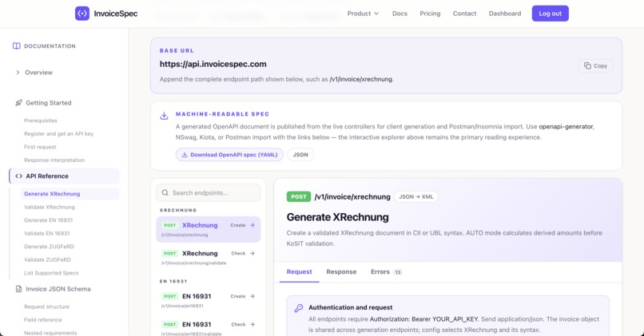Click the key icon by Authentication and request

coord(299,308)
